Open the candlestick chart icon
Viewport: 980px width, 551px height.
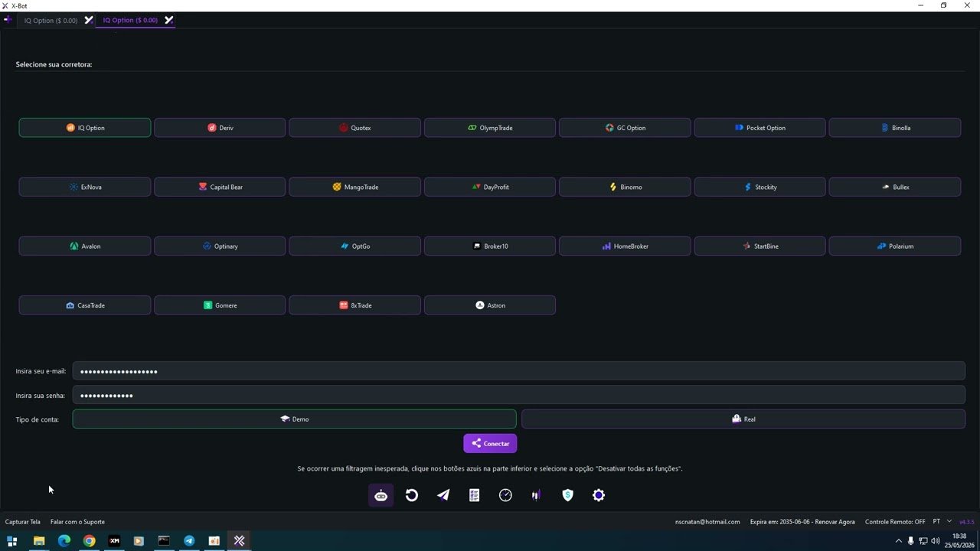tap(537, 495)
